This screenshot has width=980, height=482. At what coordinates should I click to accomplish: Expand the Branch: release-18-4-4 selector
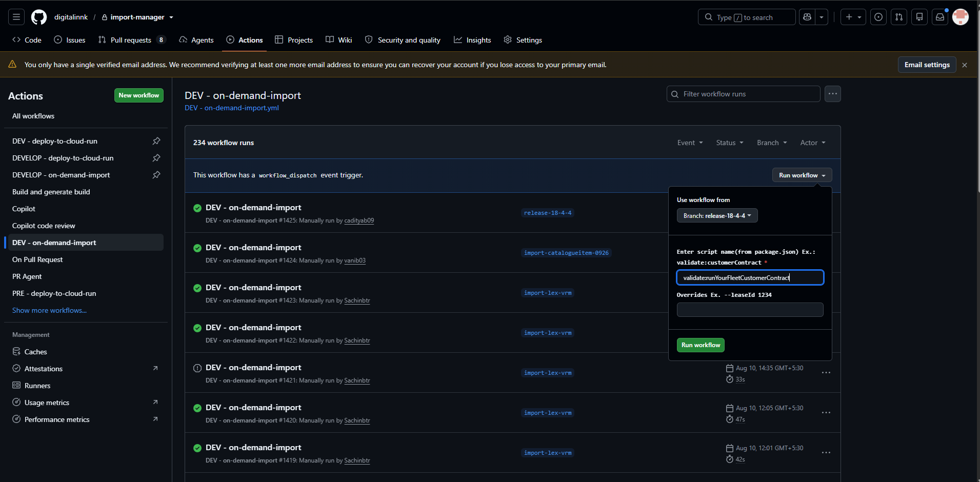pyautogui.click(x=717, y=216)
